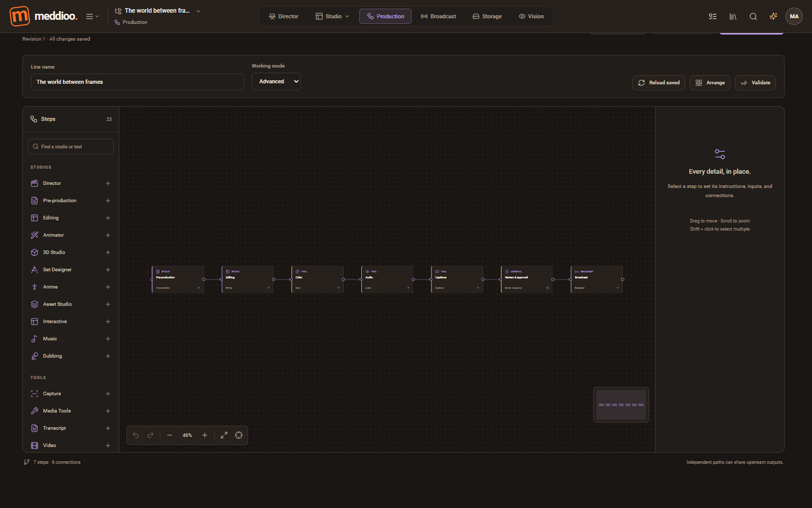Click the Reload saved button
This screenshot has height=508, width=812.
pyautogui.click(x=659, y=83)
